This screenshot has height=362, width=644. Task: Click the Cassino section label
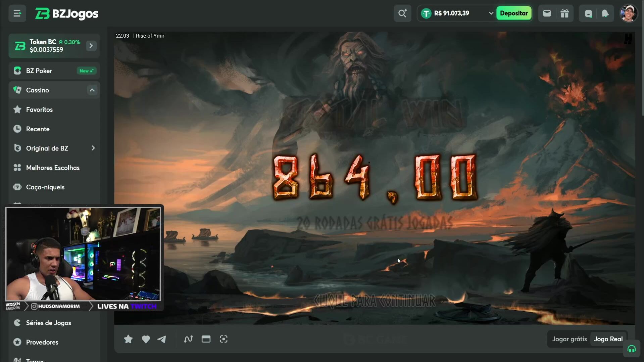click(x=38, y=90)
